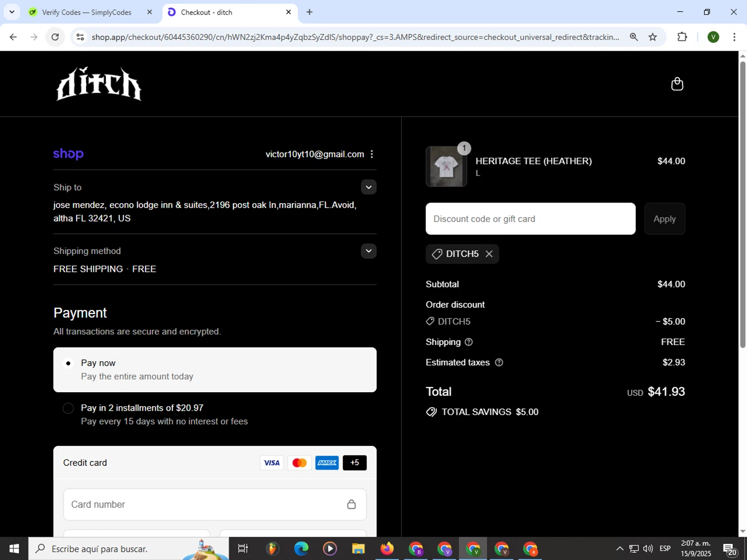This screenshot has height=560, width=747.
Task: Click the browser address bar URL
Action: coord(355,37)
